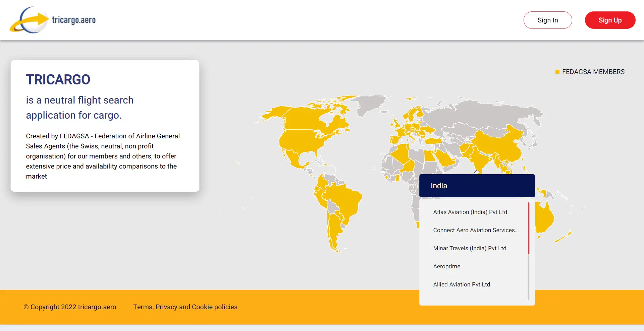Select New Zealand on the map
Screen dimensions: 644x331
(565, 236)
